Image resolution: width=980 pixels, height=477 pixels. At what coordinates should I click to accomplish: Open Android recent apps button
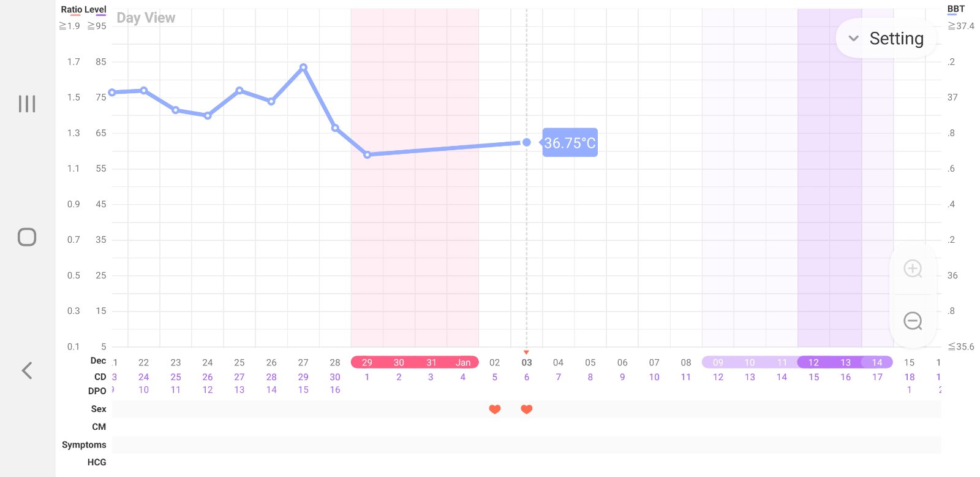pos(27,104)
